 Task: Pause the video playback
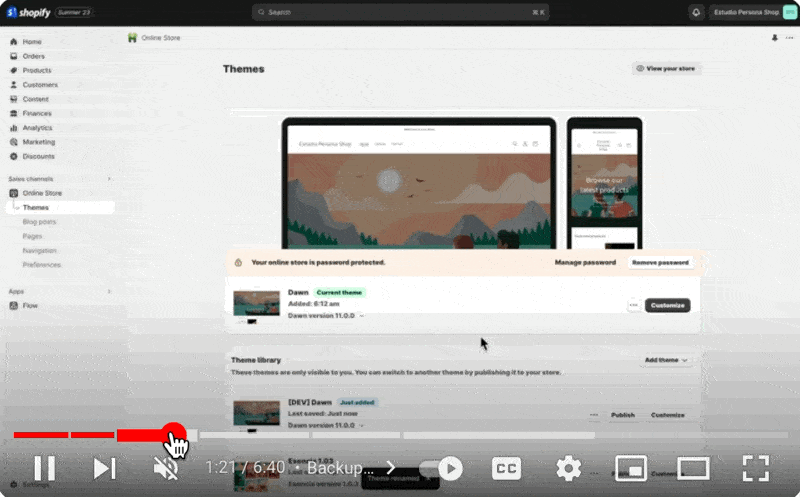pos(44,468)
